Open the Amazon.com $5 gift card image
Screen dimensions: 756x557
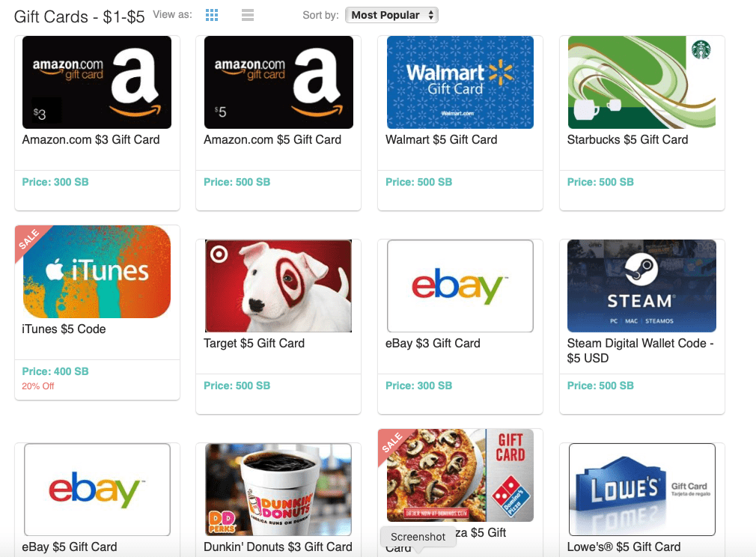[278, 82]
